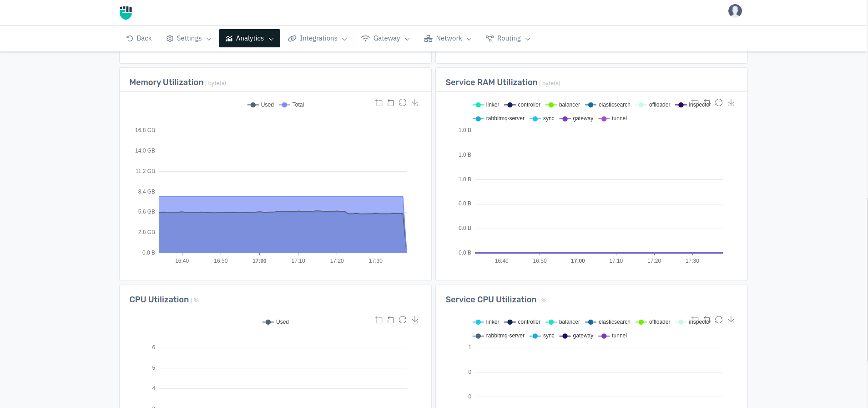Go back using the Back button

[x=139, y=38]
